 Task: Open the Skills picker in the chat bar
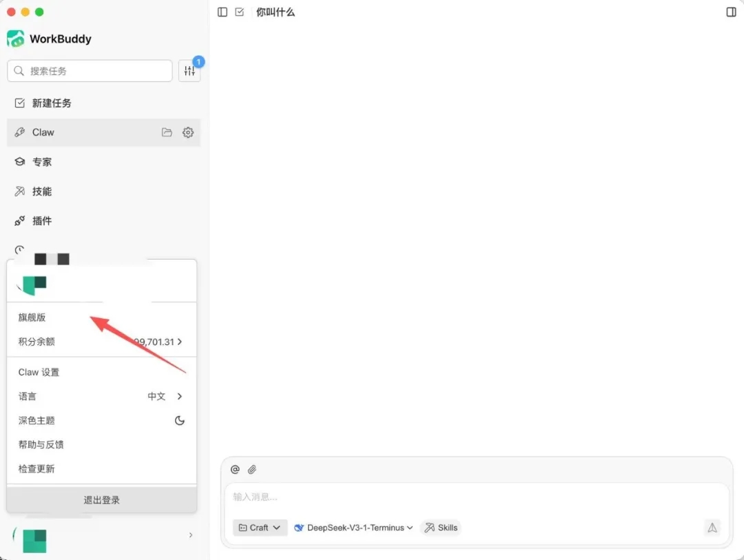440,528
